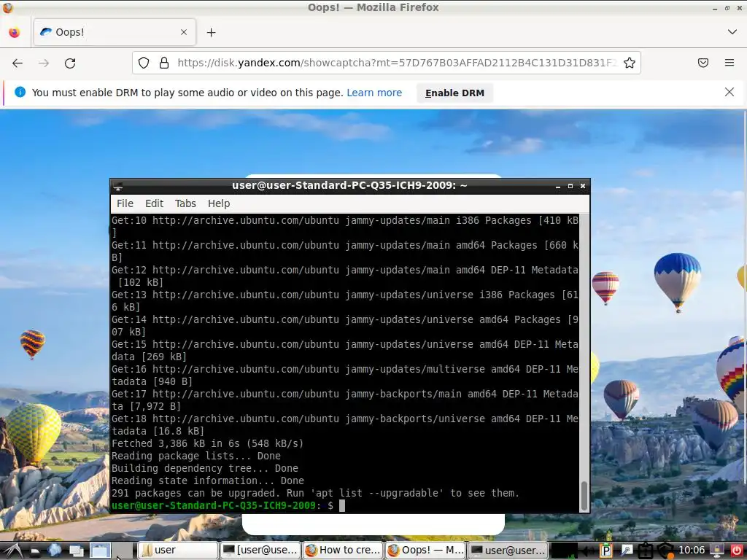
Task: Click the Firefox forward arrow button
Action: (x=44, y=63)
